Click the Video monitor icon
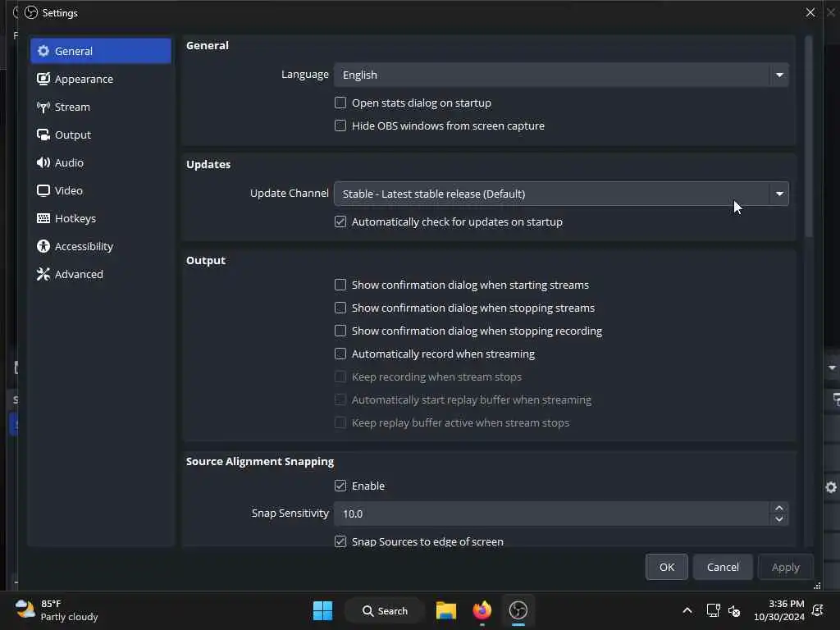The height and width of the screenshot is (630, 840). tap(43, 190)
